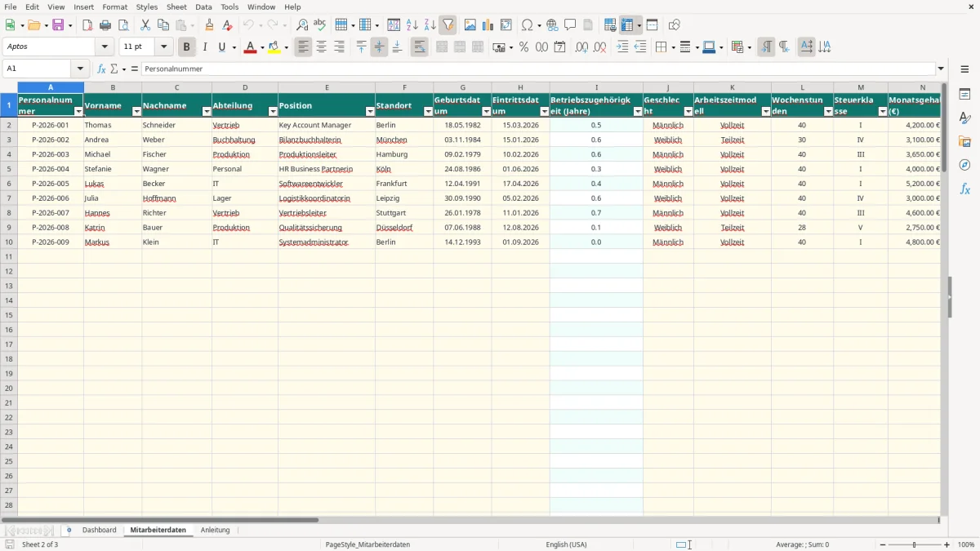Open the Abteilung column filter dropdown
Image resolution: width=980 pixels, height=551 pixels.
pyautogui.click(x=273, y=112)
